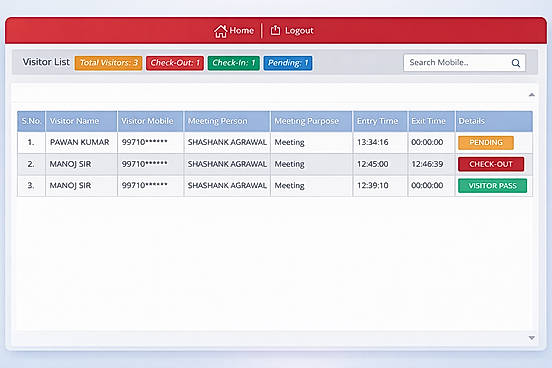Click the Home house icon

click(220, 31)
